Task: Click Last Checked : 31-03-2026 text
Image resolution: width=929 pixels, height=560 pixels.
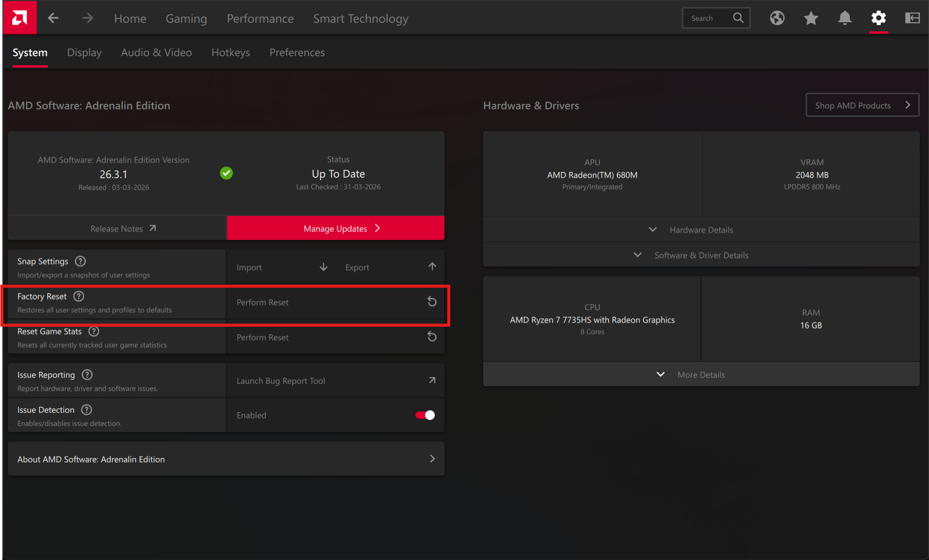Action: click(338, 187)
